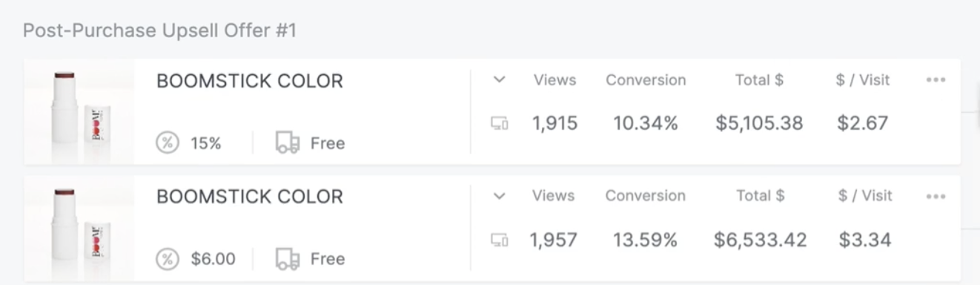Expand stats chevron in first offer row
This screenshot has width=980, height=285.
pyautogui.click(x=500, y=80)
